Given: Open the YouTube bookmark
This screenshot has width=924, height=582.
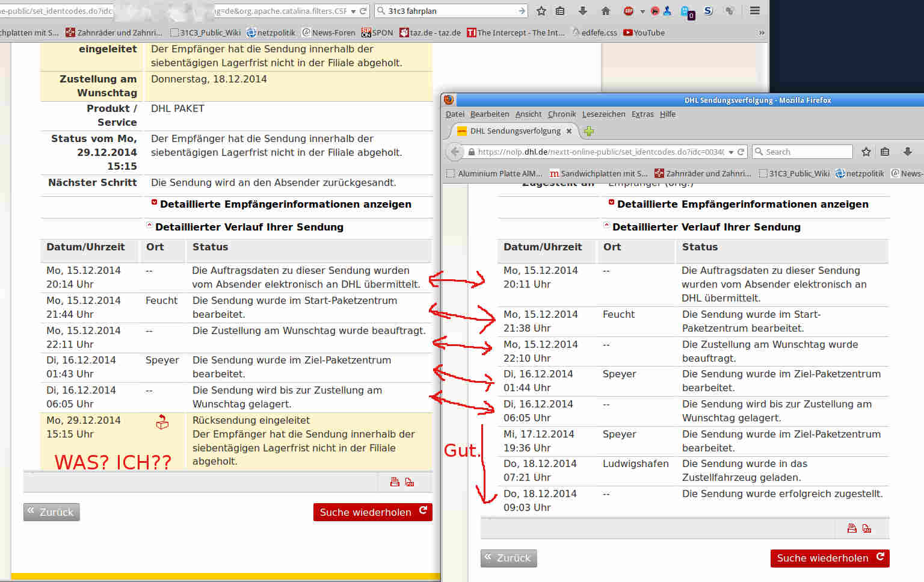Looking at the screenshot, I should (644, 33).
